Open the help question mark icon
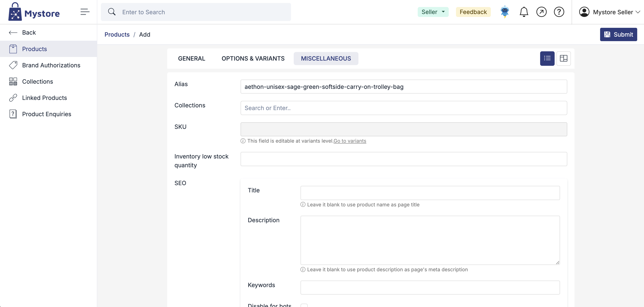Viewport: 644px width, 307px height. pos(559,12)
